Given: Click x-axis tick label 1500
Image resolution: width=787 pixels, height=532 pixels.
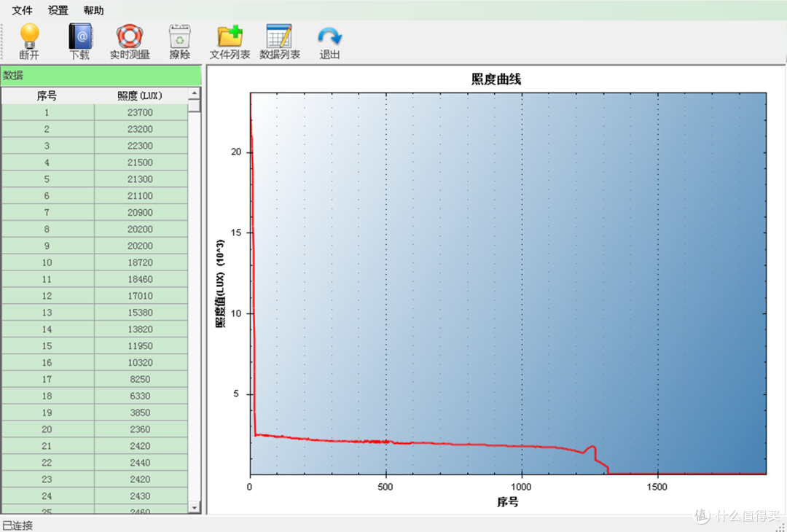Looking at the screenshot, I should tap(657, 487).
